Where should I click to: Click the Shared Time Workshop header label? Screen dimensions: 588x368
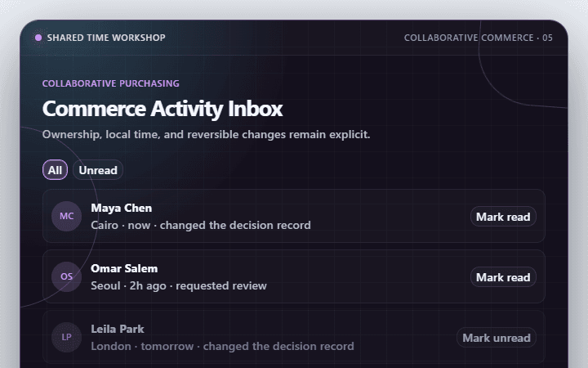click(x=106, y=38)
